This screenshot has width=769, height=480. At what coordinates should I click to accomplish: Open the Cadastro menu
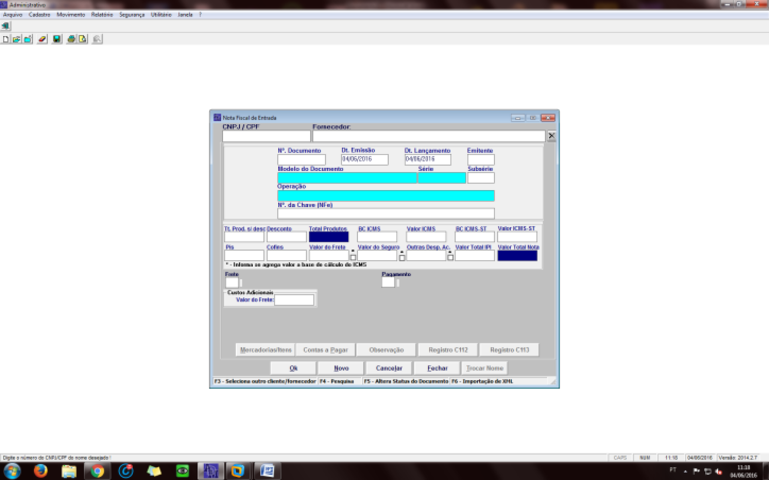(x=40, y=16)
